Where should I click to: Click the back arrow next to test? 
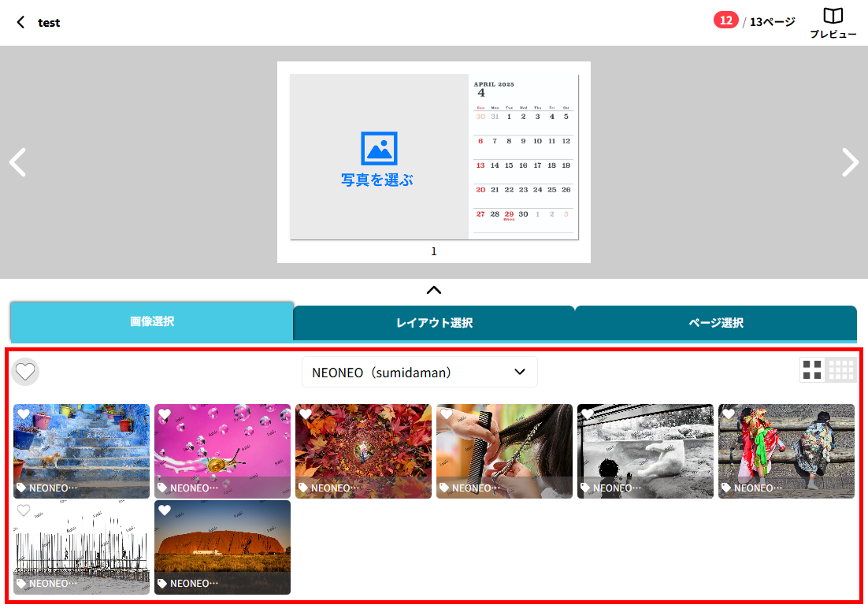tap(20, 22)
